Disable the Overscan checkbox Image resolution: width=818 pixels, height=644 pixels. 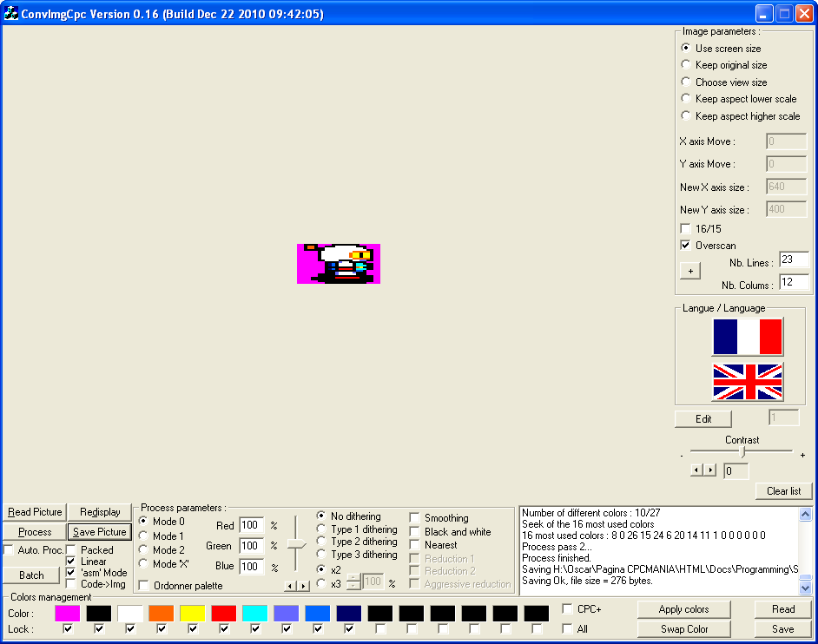pos(685,245)
